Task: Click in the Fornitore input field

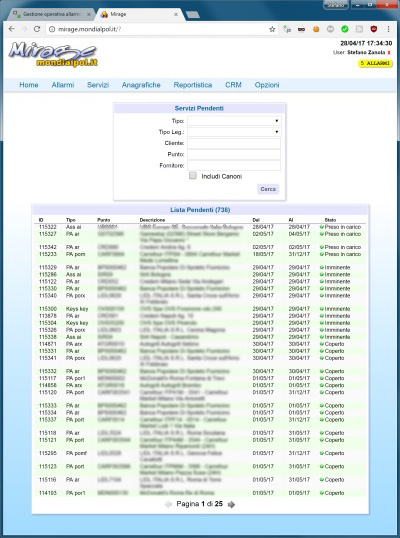Action: tap(234, 165)
